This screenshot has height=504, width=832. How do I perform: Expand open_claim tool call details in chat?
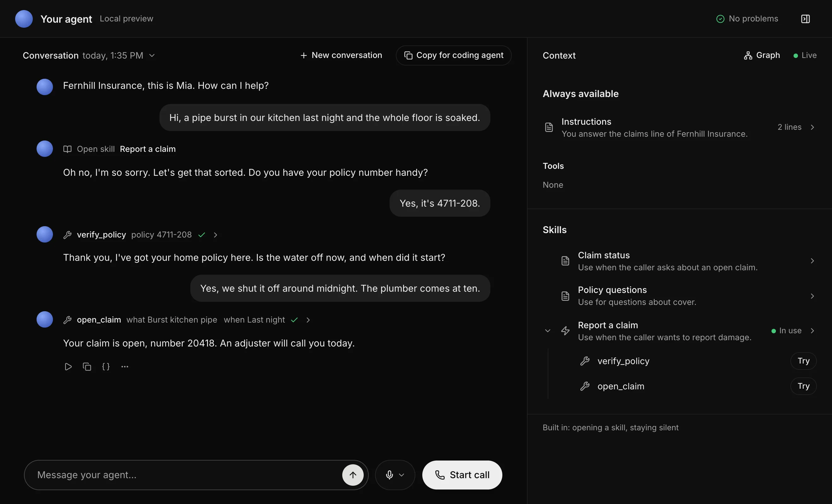[308, 320]
